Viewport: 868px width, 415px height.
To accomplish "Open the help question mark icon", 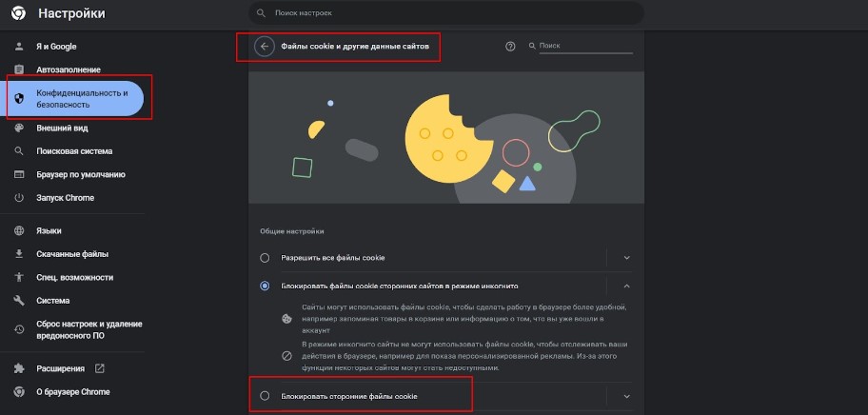I will [x=510, y=47].
